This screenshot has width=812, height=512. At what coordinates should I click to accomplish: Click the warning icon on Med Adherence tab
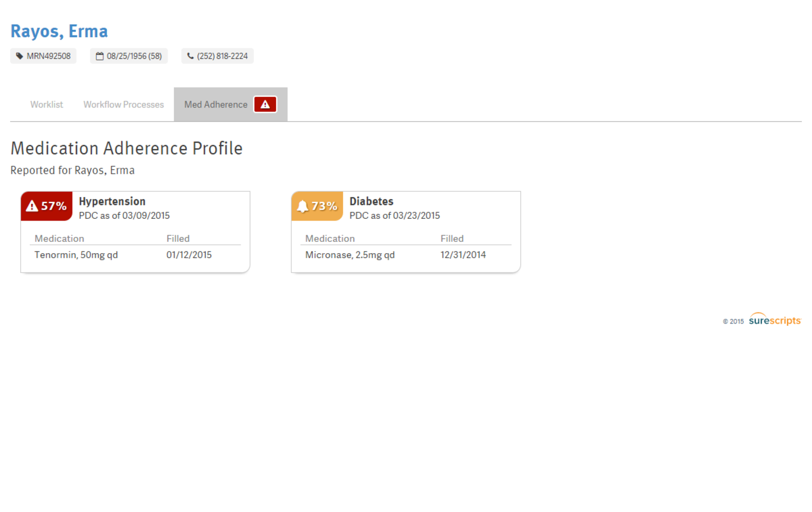(x=264, y=104)
